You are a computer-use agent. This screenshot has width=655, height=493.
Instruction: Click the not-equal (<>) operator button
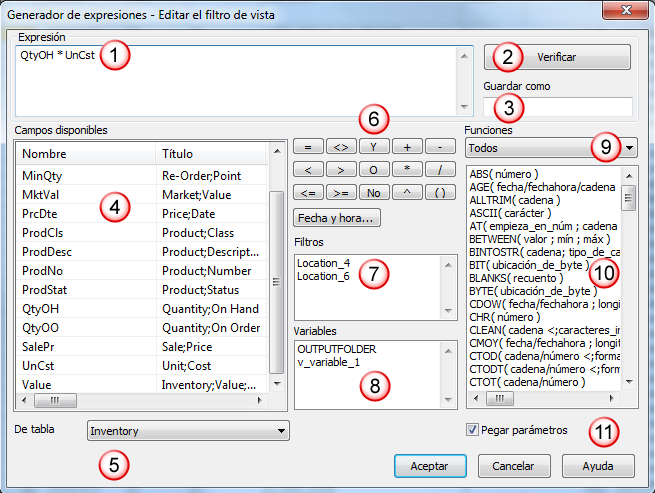click(341, 147)
